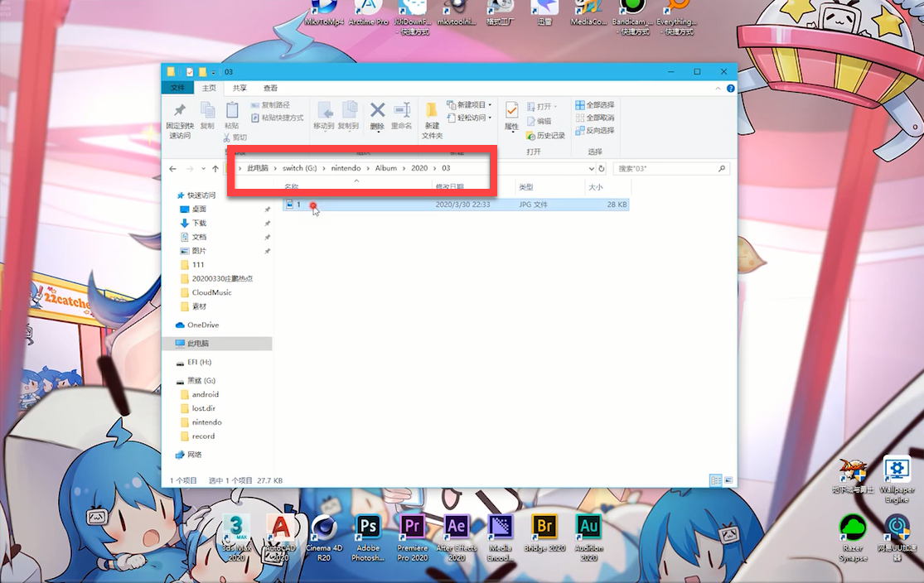
Task: Click Album in the address path
Action: coord(386,168)
